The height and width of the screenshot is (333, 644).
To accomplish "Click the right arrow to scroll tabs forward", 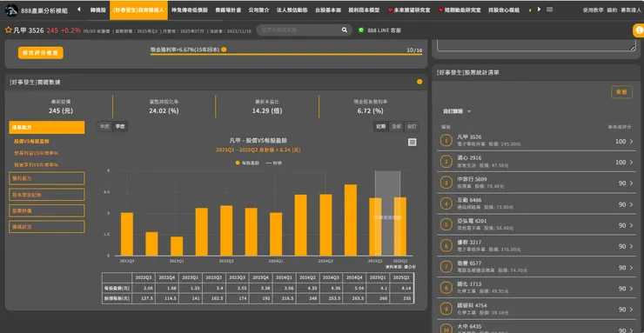I will [x=540, y=10].
